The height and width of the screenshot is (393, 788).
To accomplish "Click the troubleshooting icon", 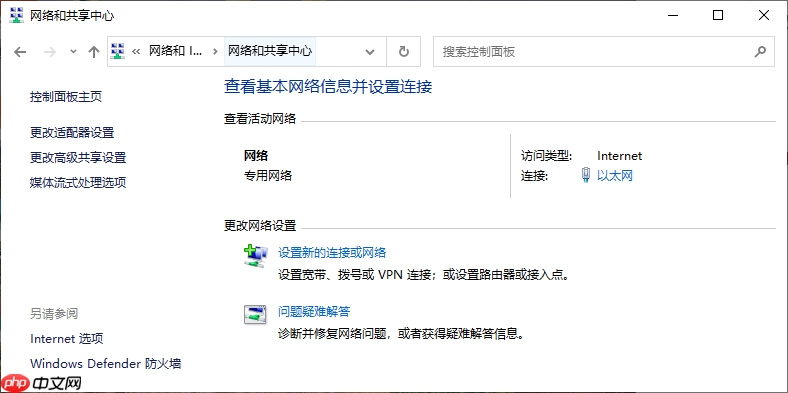I will (x=256, y=315).
